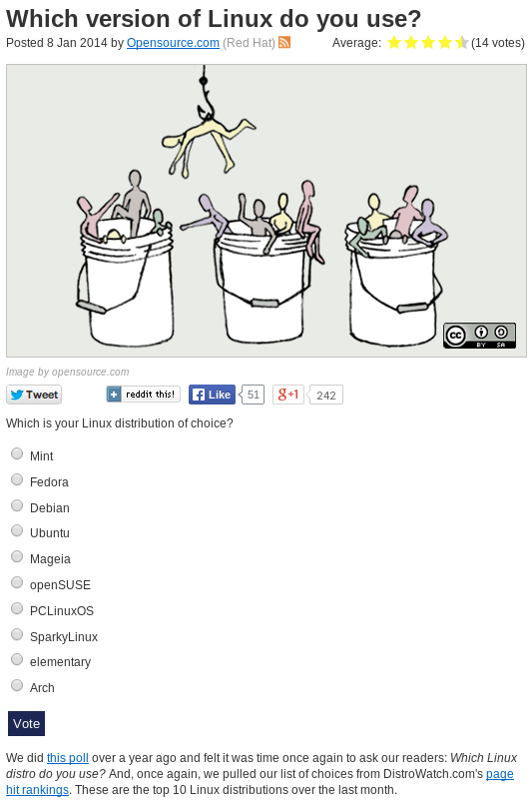The height and width of the screenshot is (805, 532).
Task: Click the orange RSS feed icon
Action: click(284, 43)
